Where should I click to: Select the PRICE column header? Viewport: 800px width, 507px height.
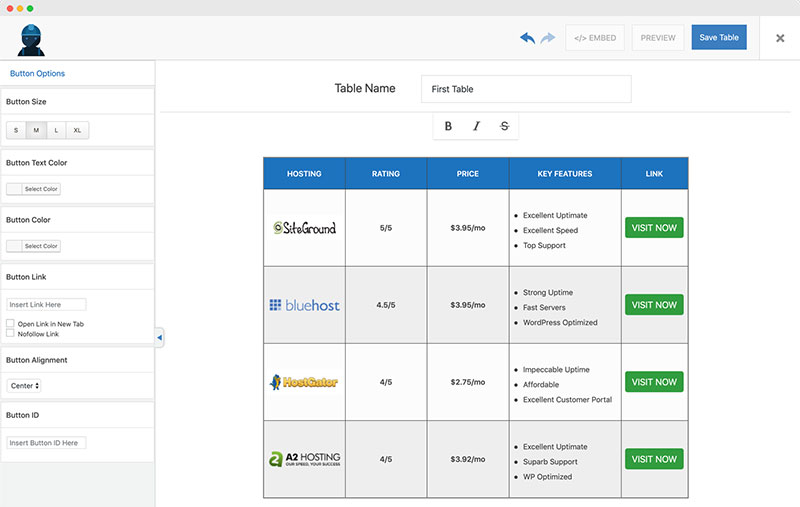468,173
